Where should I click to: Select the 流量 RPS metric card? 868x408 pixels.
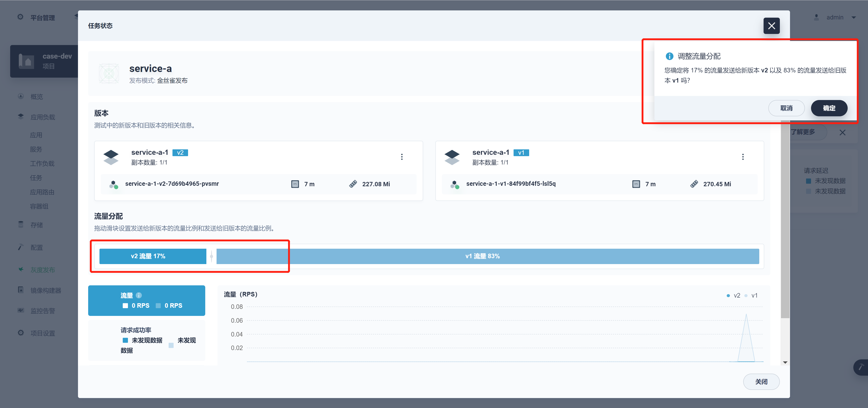[x=146, y=301]
